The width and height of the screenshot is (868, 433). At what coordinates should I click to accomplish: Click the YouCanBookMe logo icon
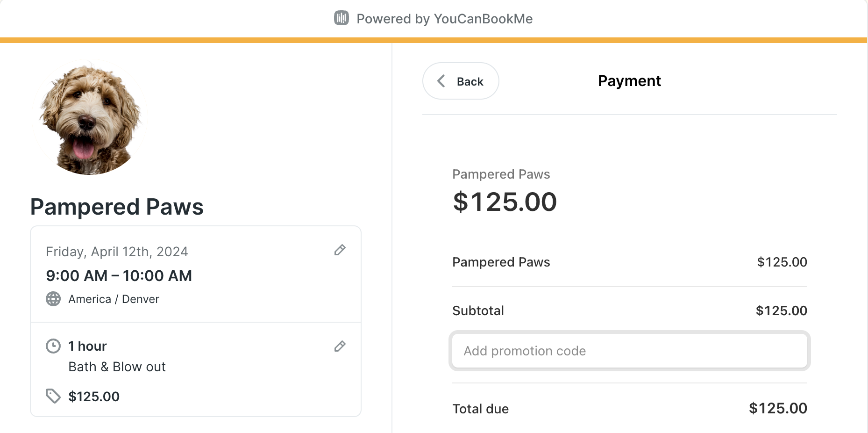point(342,18)
